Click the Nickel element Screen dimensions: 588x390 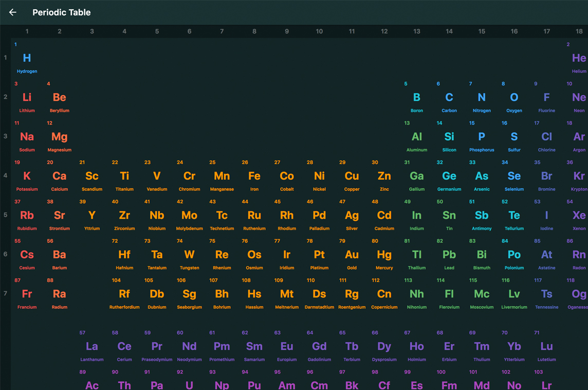pyautogui.click(x=319, y=176)
